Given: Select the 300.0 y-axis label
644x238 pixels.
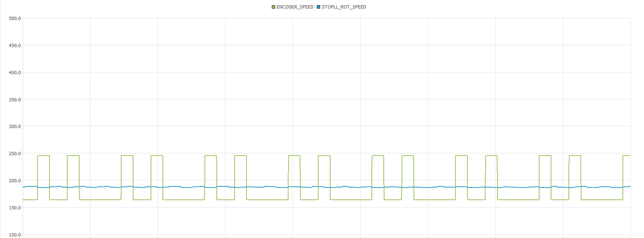Looking at the screenshot, I should [15, 127].
